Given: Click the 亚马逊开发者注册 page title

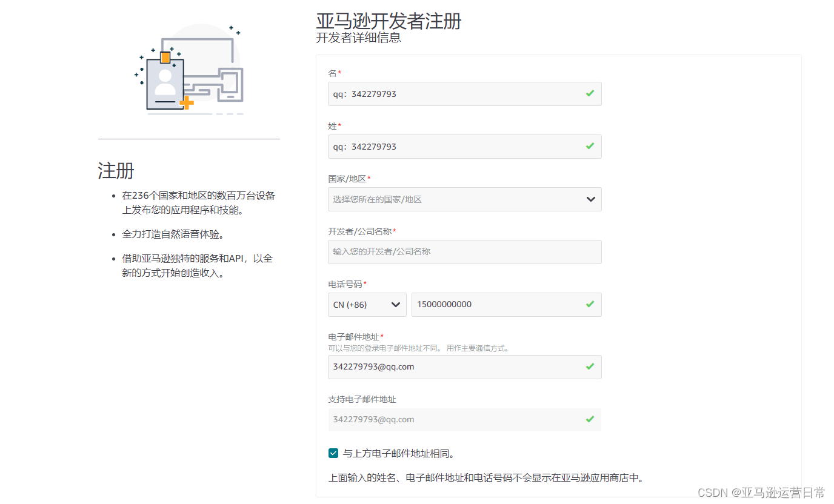Looking at the screenshot, I should point(389,21).
